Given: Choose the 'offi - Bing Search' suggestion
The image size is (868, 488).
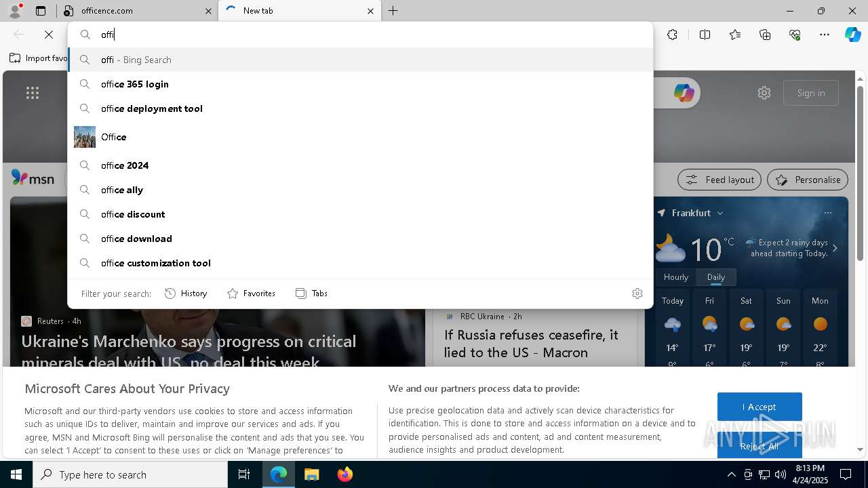Looking at the screenshot, I should 361,60.
